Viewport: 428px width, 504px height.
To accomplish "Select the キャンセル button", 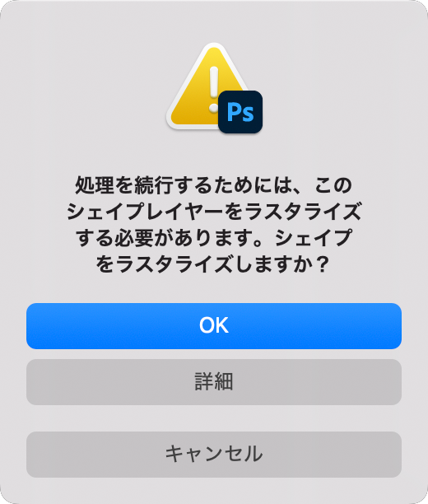I will (214, 455).
